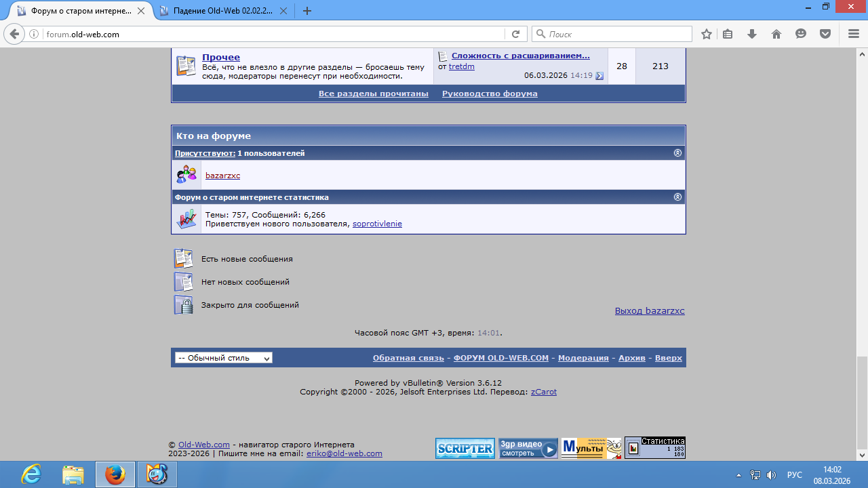Bookmark this page with star icon
The height and width of the screenshot is (488, 868).
pyautogui.click(x=707, y=34)
